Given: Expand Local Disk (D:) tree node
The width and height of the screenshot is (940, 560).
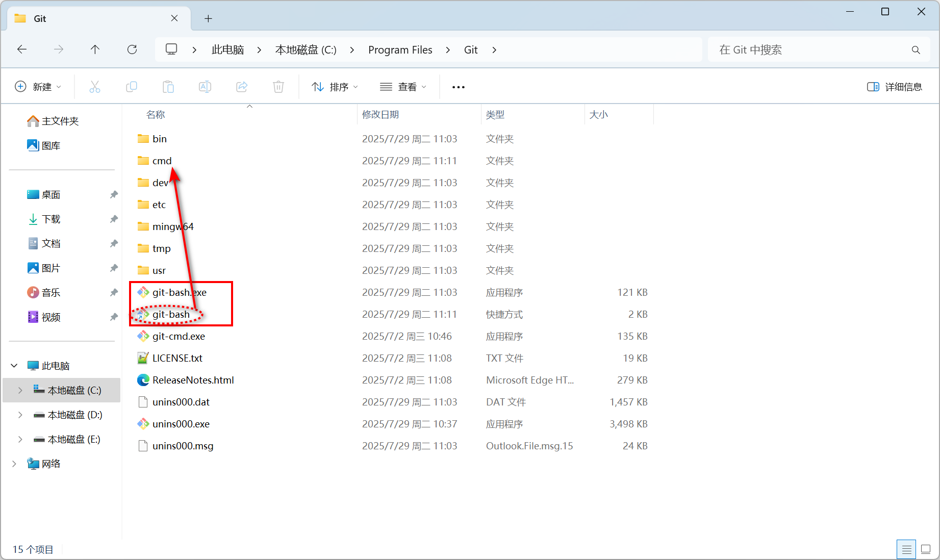Looking at the screenshot, I should 20,415.
